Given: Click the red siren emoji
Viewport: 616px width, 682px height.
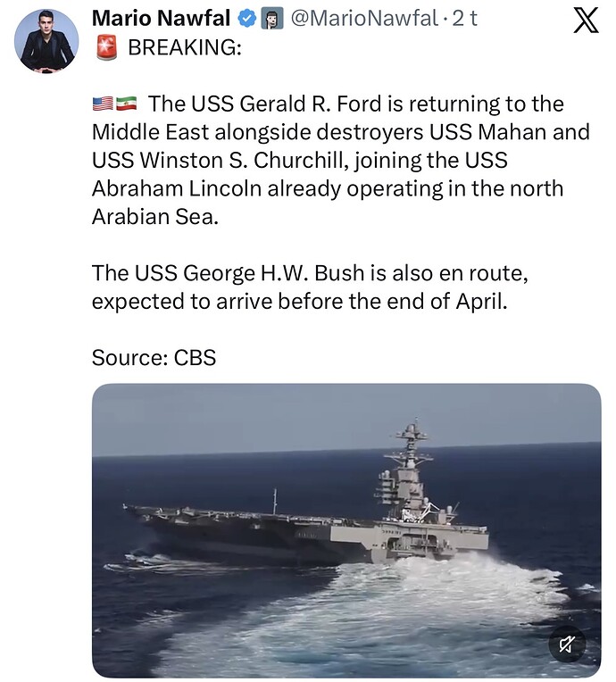Looking at the screenshot, I should pos(106,47).
